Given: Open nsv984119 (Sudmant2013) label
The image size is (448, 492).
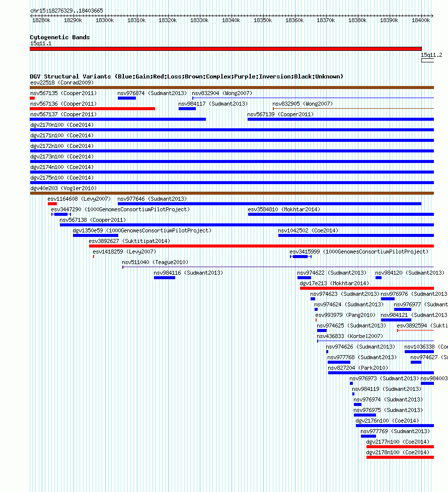Looking at the screenshot, I should click(x=387, y=389).
